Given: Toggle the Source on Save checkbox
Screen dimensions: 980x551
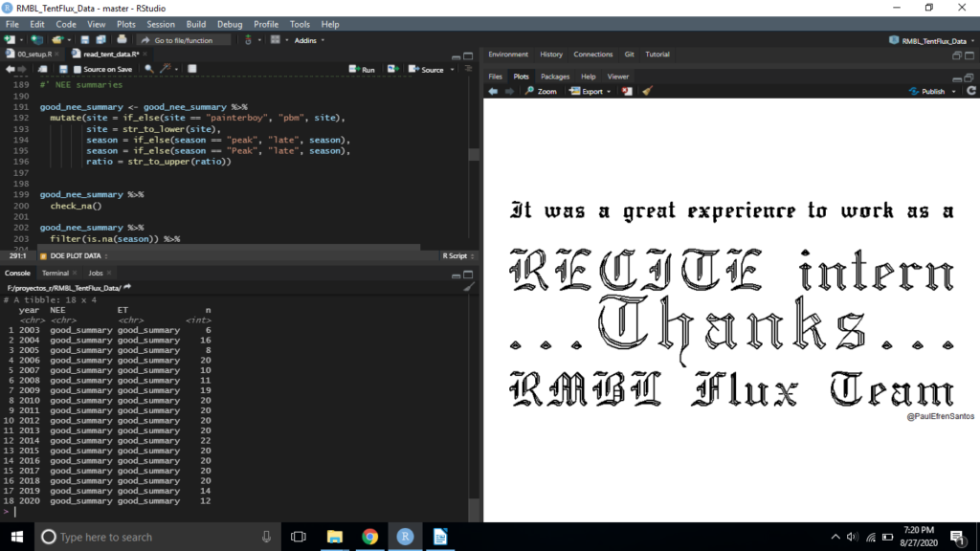Looking at the screenshot, I should coord(78,69).
